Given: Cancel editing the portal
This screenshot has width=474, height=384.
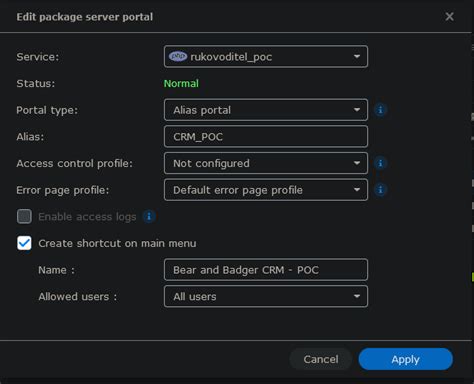Looking at the screenshot, I should pyautogui.click(x=321, y=359).
